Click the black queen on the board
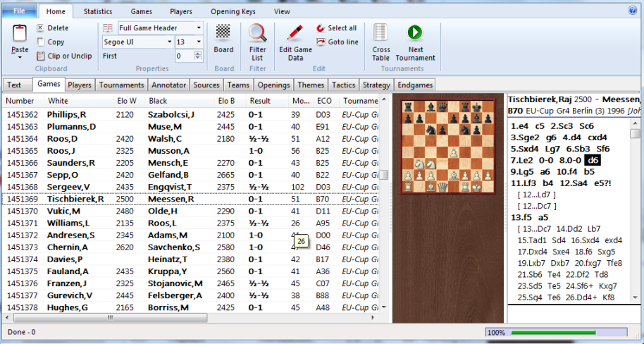This screenshot has height=344, width=644. coord(442,107)
